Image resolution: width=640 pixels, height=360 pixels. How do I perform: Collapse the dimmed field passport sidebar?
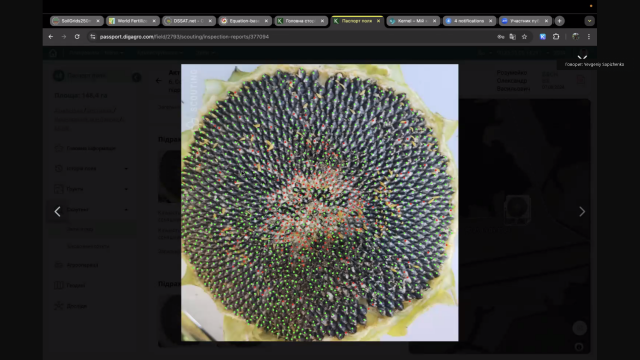tap(136, 77)
